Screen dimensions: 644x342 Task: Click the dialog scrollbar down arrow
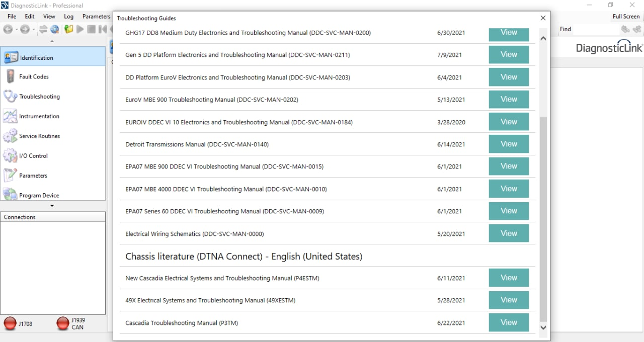point(543,327)
